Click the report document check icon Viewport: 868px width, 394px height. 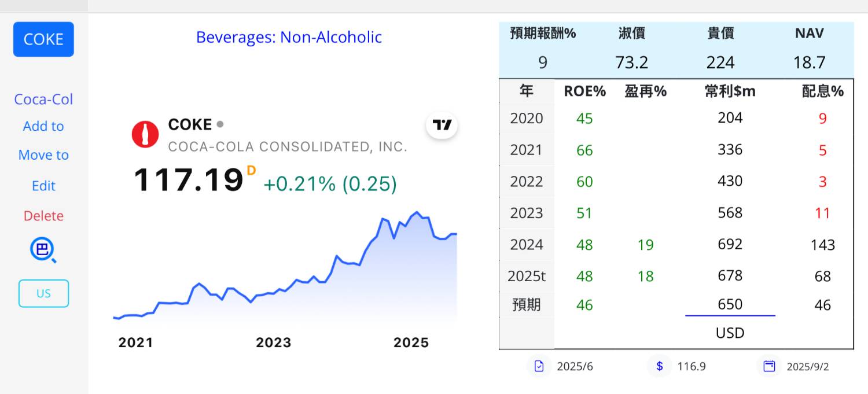click(x=539, y=366)
